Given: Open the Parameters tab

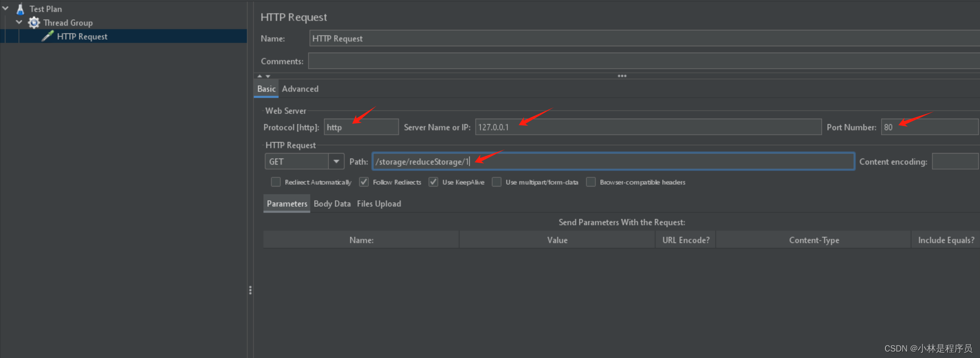Looking at the screenshot, I should 287,204.
